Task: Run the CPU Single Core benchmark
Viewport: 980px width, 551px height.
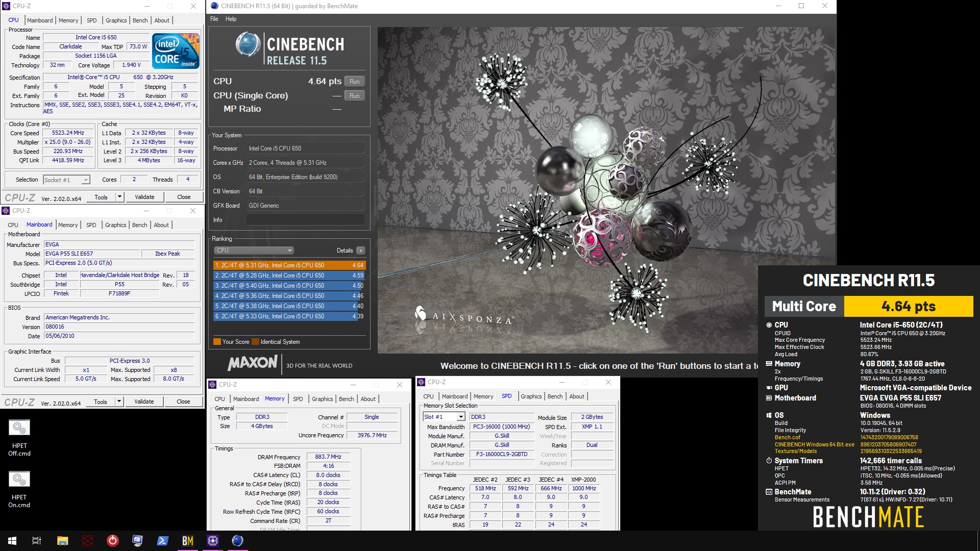Action: [x=354, y=96]
